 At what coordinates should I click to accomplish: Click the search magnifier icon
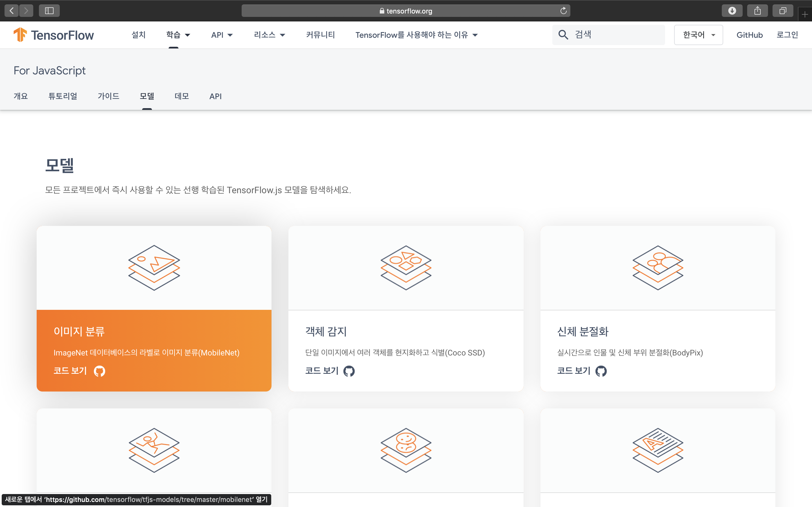[x=563, y=35]
